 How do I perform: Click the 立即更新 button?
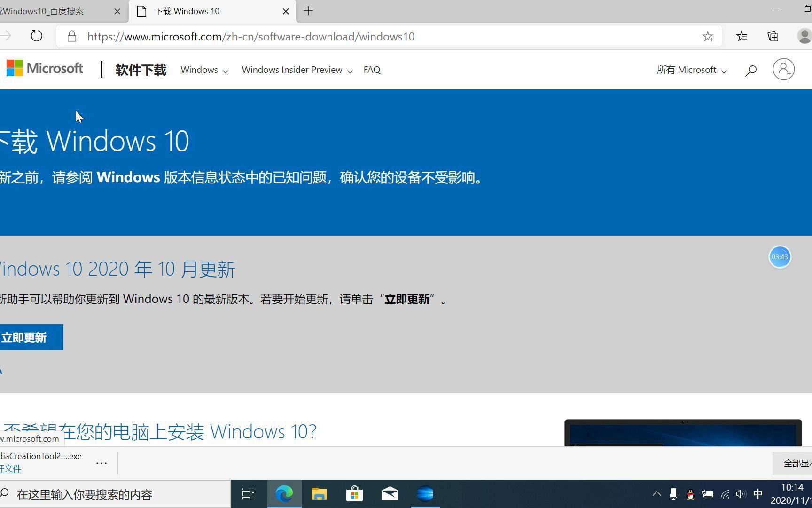(x=31, y=337)
